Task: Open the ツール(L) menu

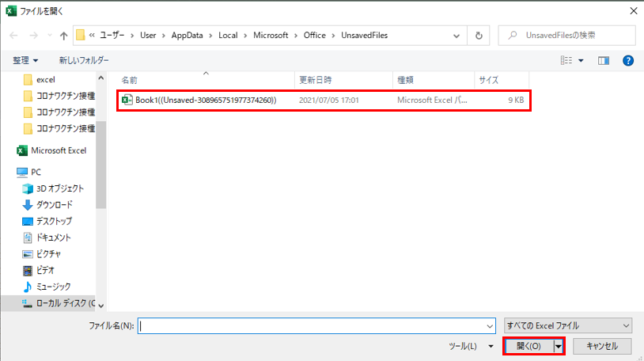Action: 467,346
